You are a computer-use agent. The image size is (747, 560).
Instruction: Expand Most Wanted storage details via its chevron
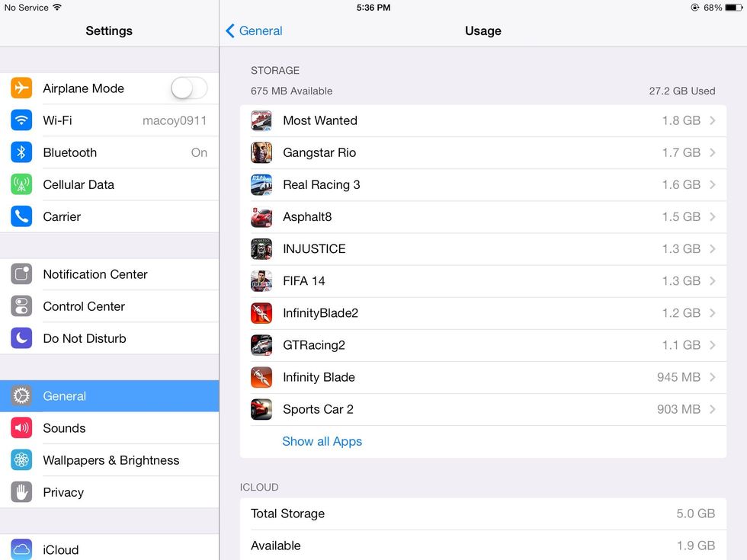point(713,120)
